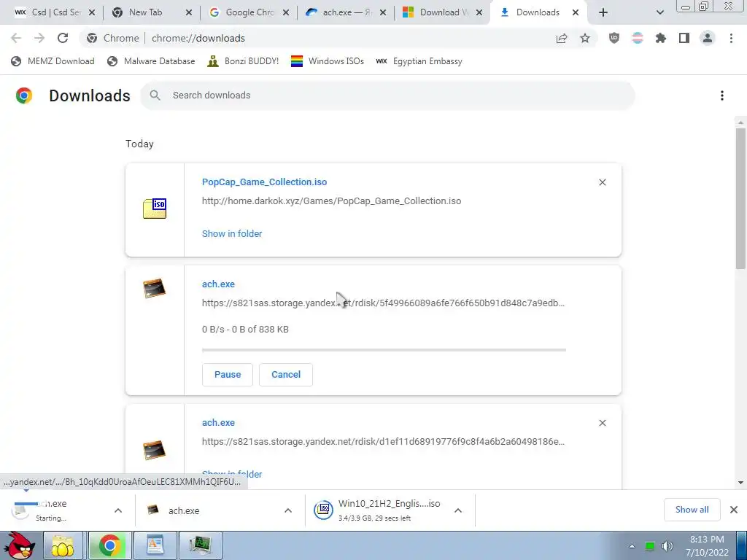Open Bonzi BUDDY! bookmark
The height and width of the screenshot is (560, 747).
coord(243,61)
